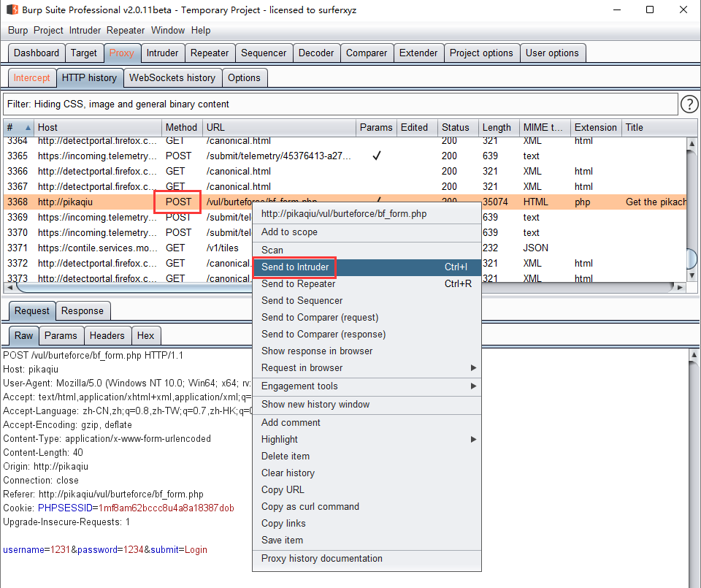Click the Burp Suite logo icon in title bar
The height and width of the screenshot is (588, 701).
[x=12, y=9]
